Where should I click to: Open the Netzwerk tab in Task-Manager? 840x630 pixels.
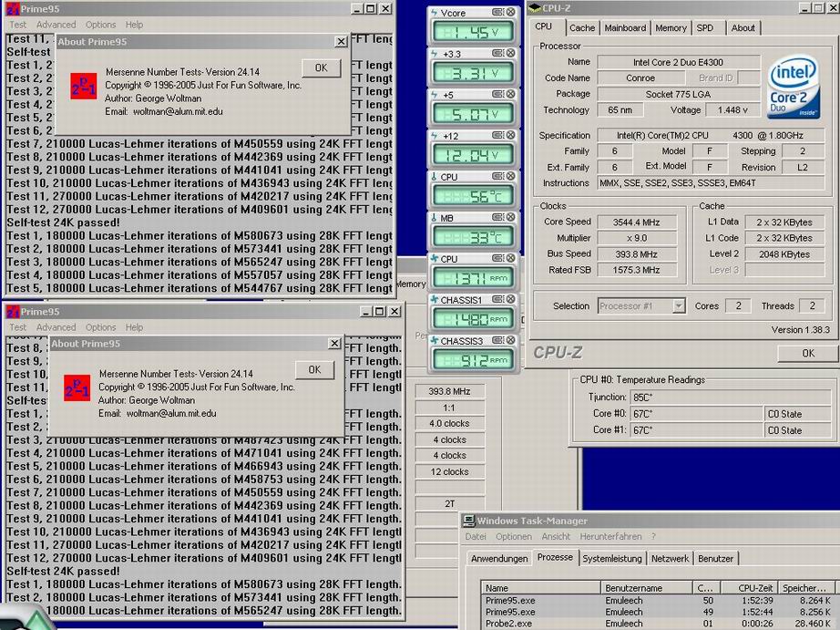coord(670,558)
